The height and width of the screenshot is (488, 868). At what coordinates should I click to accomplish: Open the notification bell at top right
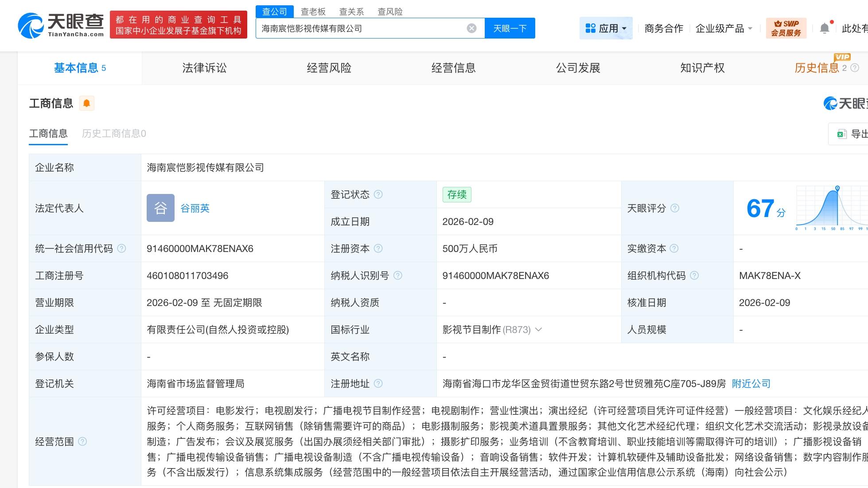pyautogui.click(x=825, y=28)
